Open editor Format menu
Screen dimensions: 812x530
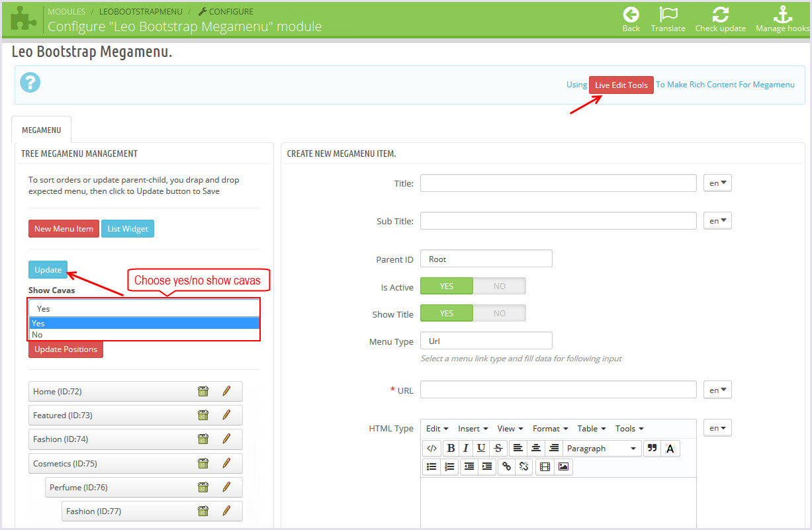click(551, 428)
